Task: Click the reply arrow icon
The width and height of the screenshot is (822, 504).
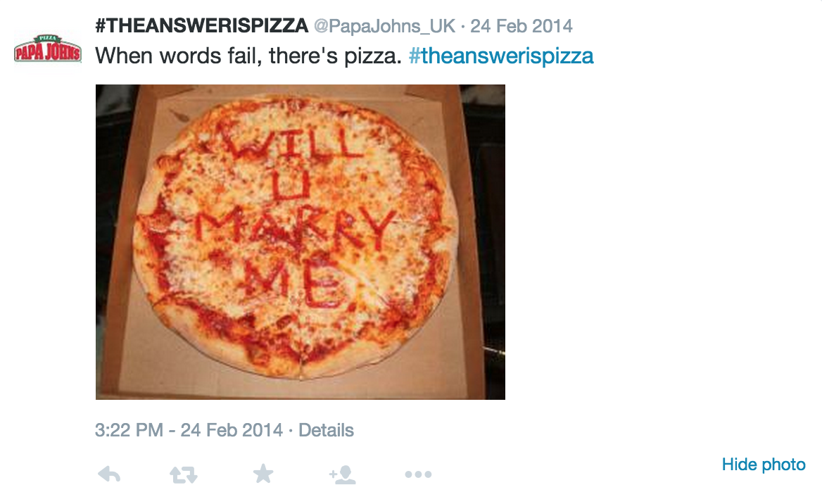Action: (109, 474)
